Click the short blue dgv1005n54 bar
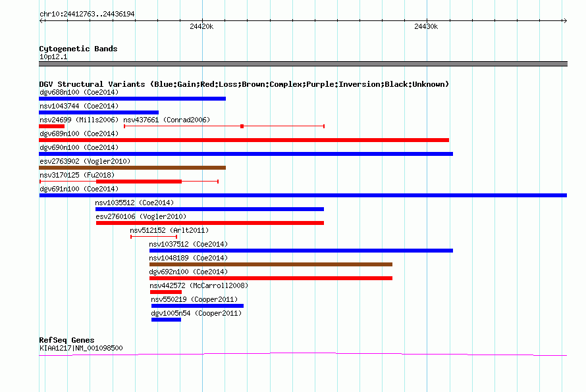Screen dimensions: 586x392 (x=167, y=320)
